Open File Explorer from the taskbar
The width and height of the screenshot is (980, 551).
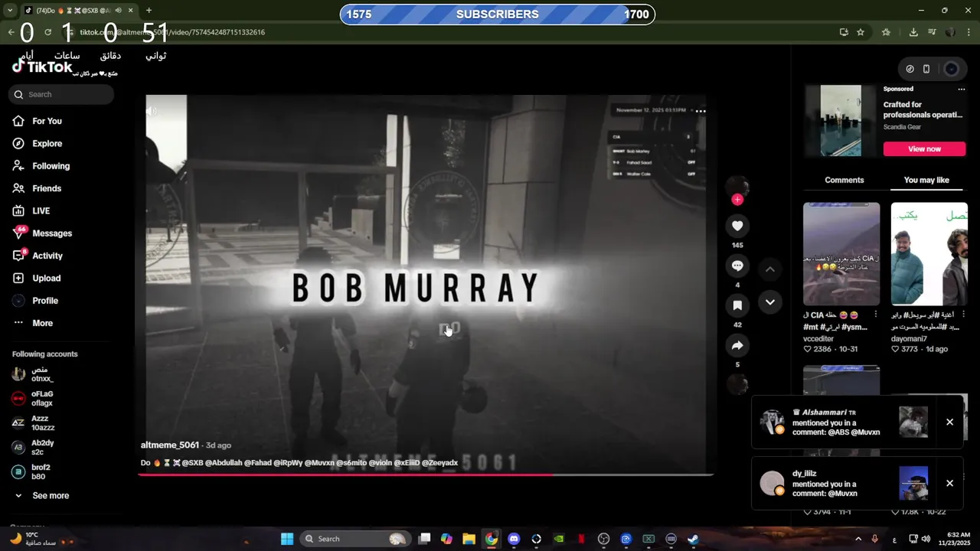[469, 539]
